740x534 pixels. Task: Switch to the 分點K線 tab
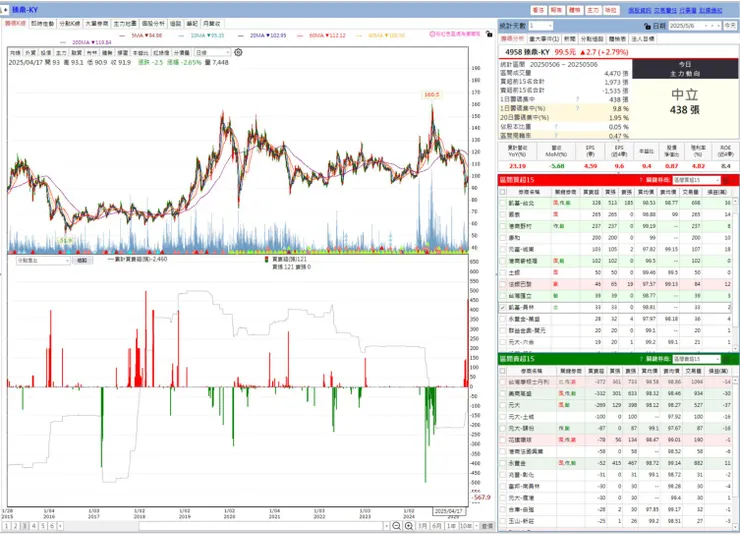tap(70, 24)
